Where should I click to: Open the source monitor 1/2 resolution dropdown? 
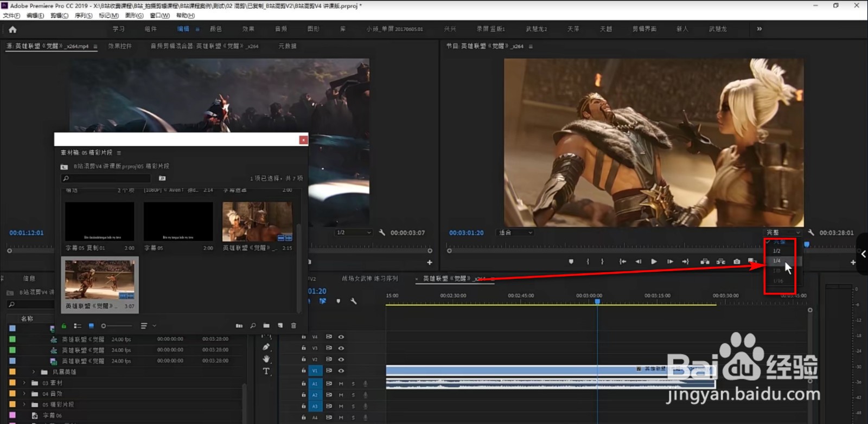click(x=354, y=233)
